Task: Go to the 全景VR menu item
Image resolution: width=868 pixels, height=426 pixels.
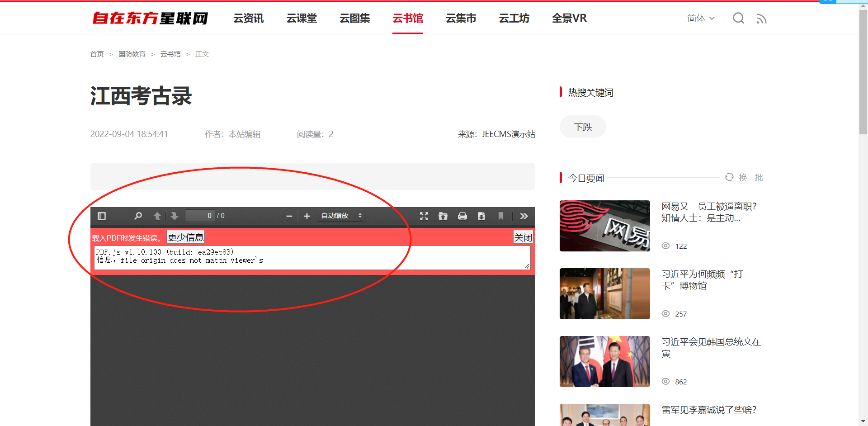Action: [x=569, y=18]
